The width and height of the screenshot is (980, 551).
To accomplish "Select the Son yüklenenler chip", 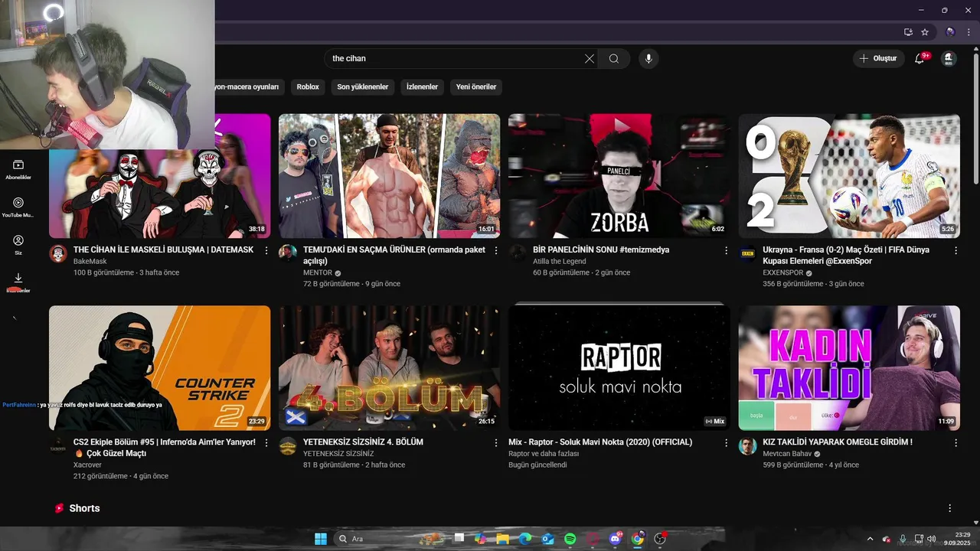I will coord(363,86).
